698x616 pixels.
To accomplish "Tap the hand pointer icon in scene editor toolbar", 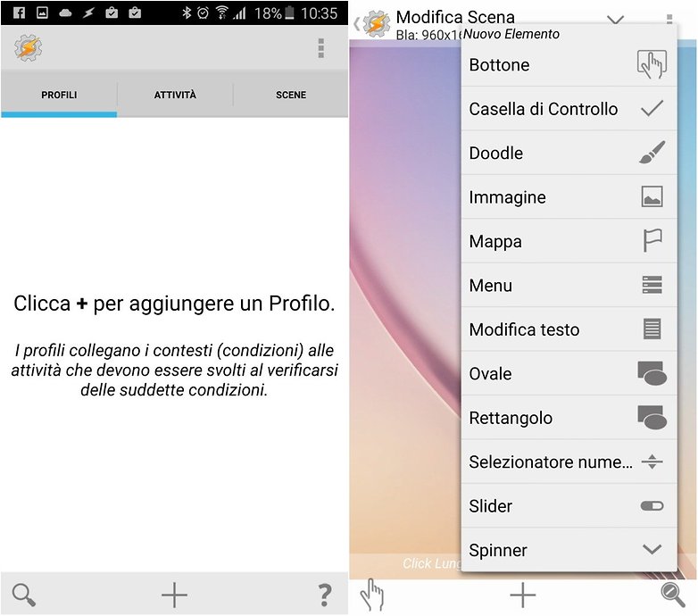I will (x=372, y=595).
